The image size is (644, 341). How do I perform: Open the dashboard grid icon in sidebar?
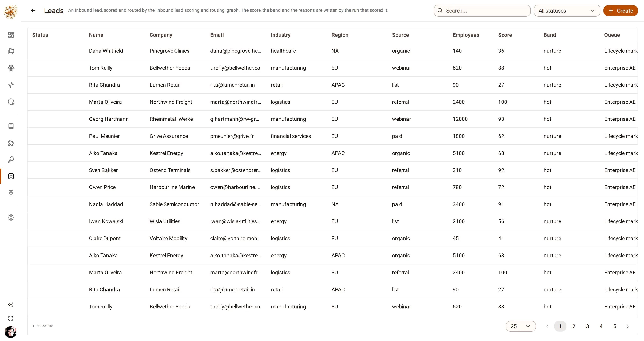[11, 35]
